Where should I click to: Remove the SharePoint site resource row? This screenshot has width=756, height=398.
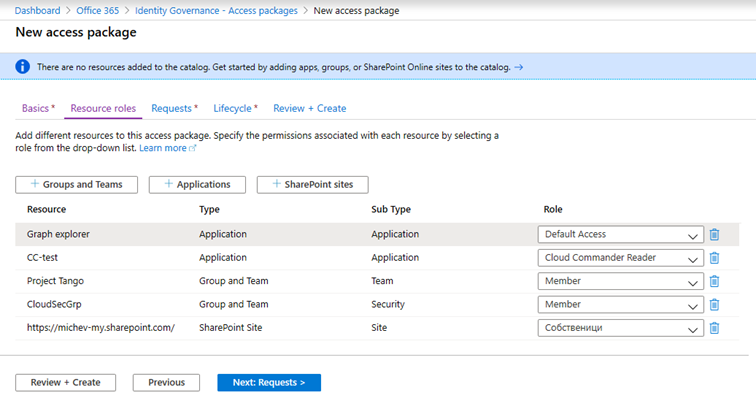714,328
